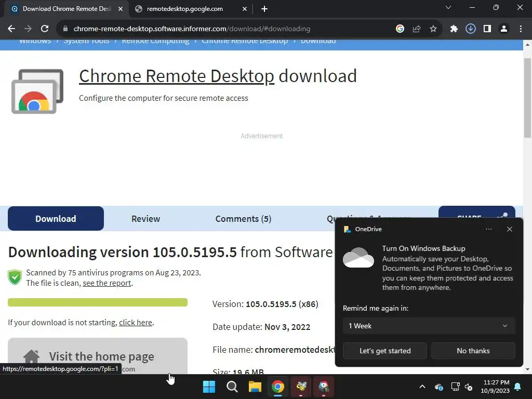
Task: Show hidden system tray icons
Action: click(x=422, y=387)
